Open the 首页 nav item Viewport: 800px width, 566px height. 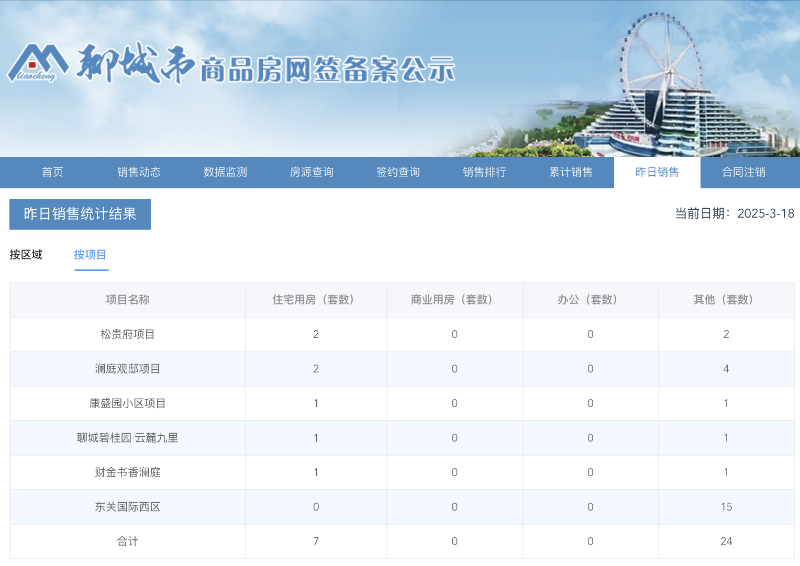[53, 173]
